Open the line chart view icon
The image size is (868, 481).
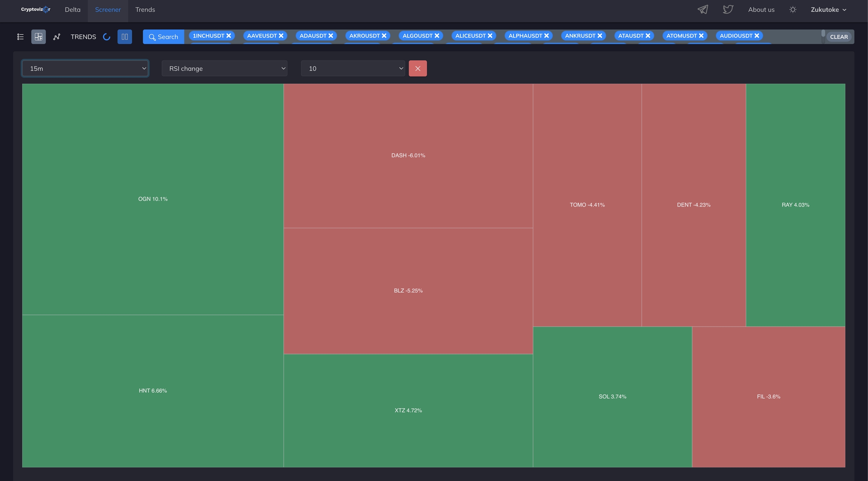pyautogui.click(x=57, y=37)
